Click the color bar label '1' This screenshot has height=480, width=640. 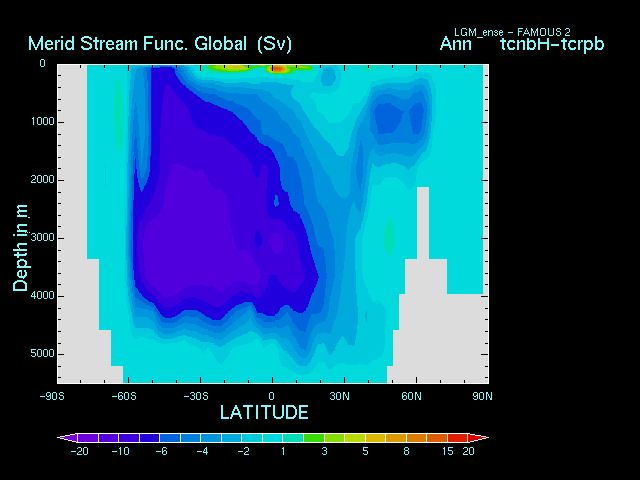tap(283, 451)
